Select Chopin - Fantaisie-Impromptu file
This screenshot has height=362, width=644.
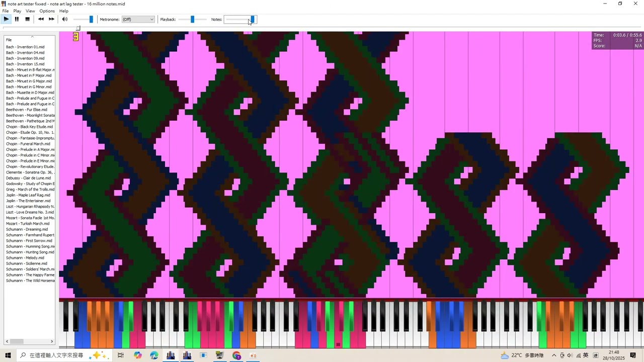tap(30, 138)
